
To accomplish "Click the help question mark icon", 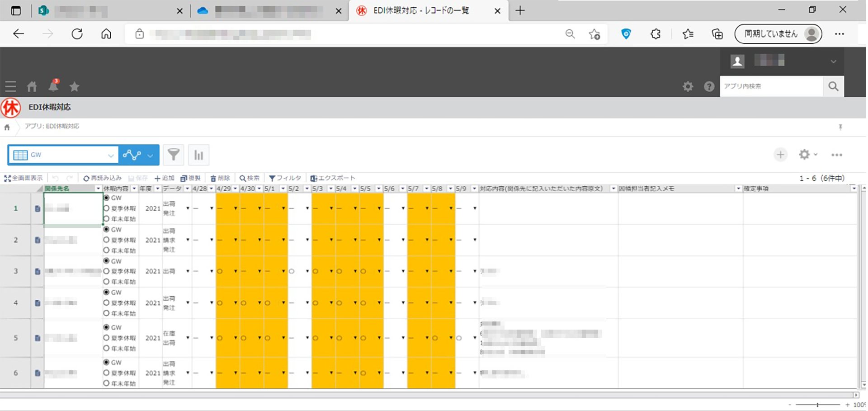I will coord(709,86).
